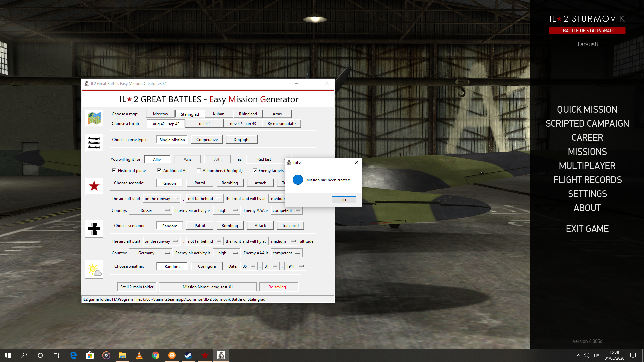Viewport: 644px width, 362px height.
Task: Confirm the Info dialog with OK
Action: [344, 200]
